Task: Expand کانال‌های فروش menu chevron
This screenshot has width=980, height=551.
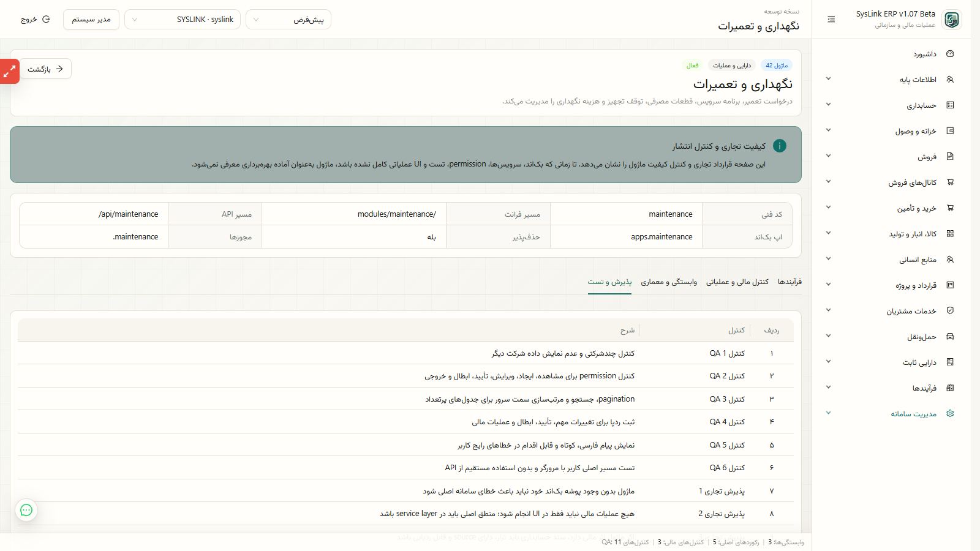Action: [828, 182]
